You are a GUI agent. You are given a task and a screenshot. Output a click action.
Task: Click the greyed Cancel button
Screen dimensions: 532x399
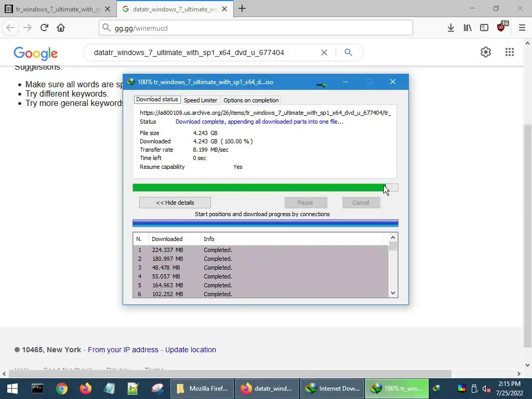tap(361, 203)
